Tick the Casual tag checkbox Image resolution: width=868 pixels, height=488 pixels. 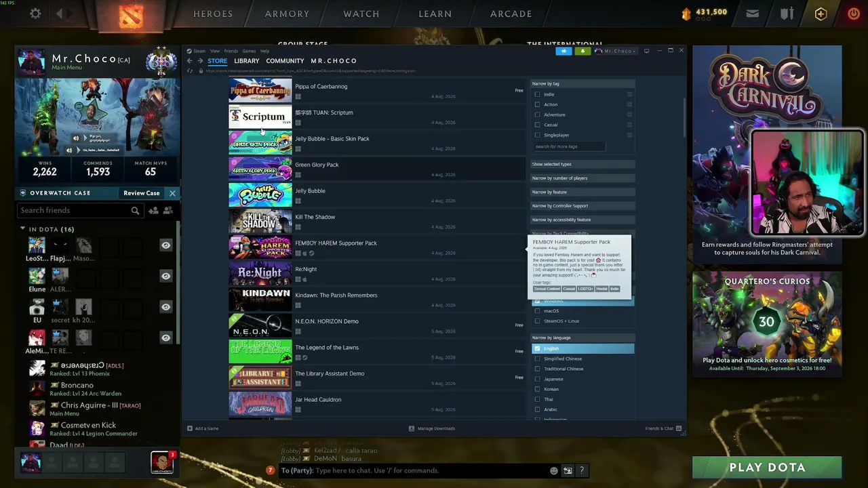[538, 125]
